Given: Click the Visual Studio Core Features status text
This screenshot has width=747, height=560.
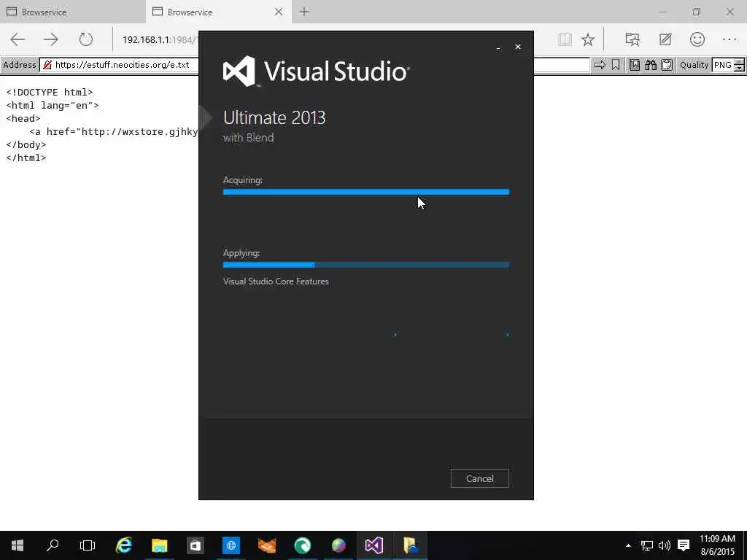Looking at the screenshot, I should pos(276,281).
